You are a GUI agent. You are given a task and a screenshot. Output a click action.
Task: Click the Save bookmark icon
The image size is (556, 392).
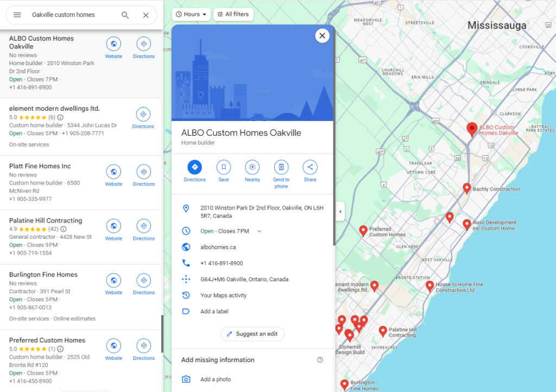(x=223, y=168)
